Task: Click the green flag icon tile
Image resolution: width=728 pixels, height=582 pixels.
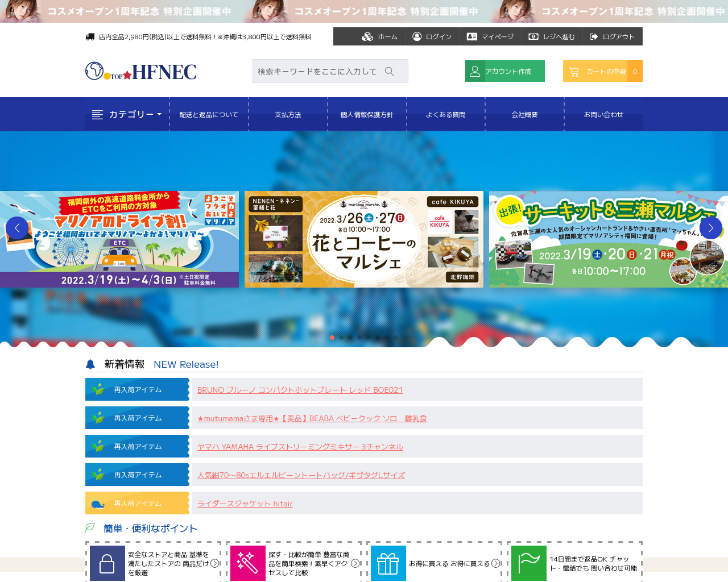Action: (x=529, y=563)
